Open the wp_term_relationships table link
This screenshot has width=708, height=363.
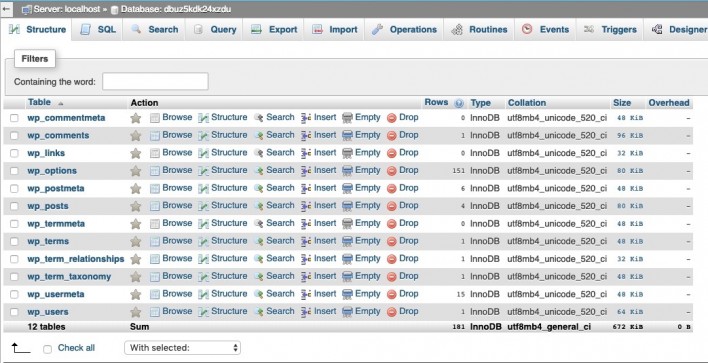(x=75, y=259)
